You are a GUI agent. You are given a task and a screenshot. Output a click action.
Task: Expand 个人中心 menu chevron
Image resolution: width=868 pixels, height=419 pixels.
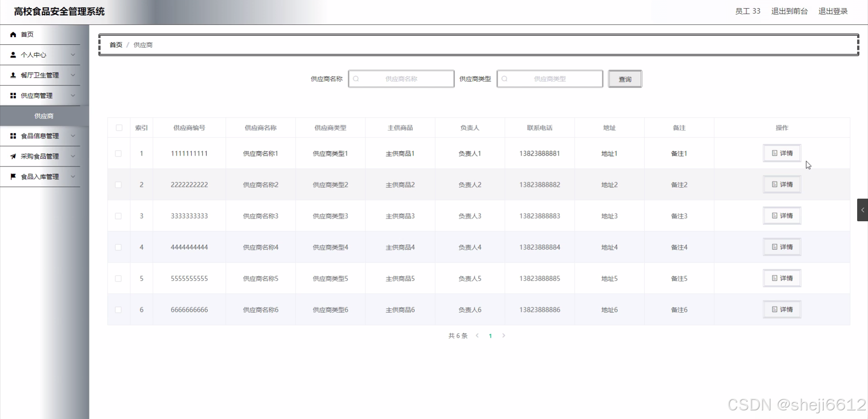(73, 55)
